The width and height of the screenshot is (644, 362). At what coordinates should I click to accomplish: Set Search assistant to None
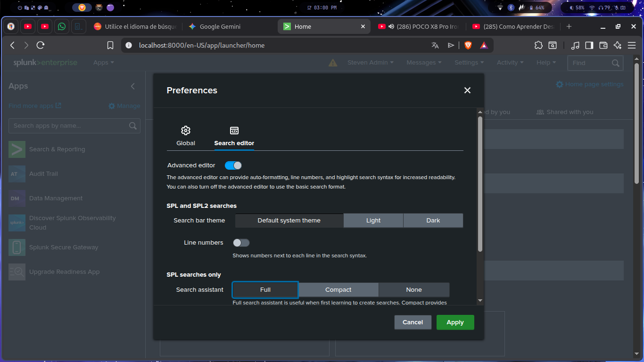pos(413,290)
